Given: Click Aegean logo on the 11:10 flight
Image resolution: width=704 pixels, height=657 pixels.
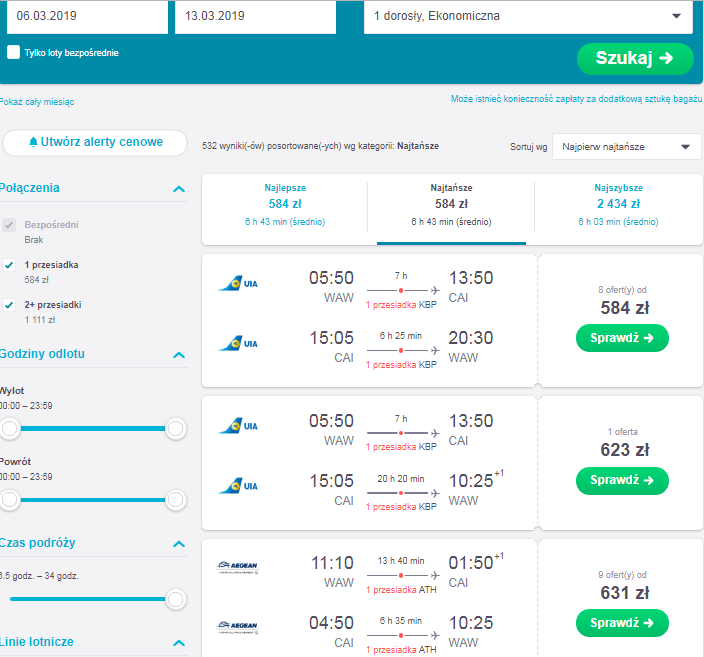Looking at the screenshot, I should pyautogui.click(x=238, y=567).
